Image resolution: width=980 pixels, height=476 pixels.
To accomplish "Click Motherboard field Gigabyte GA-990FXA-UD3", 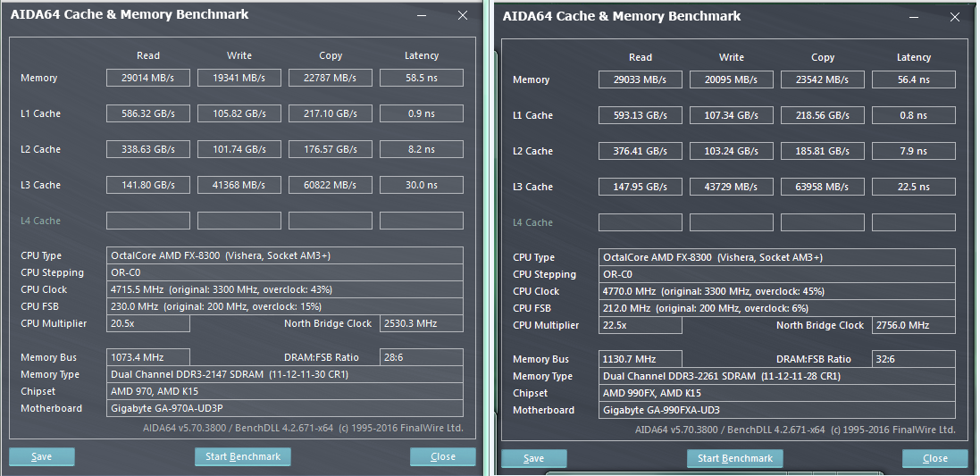I will 777,411.
